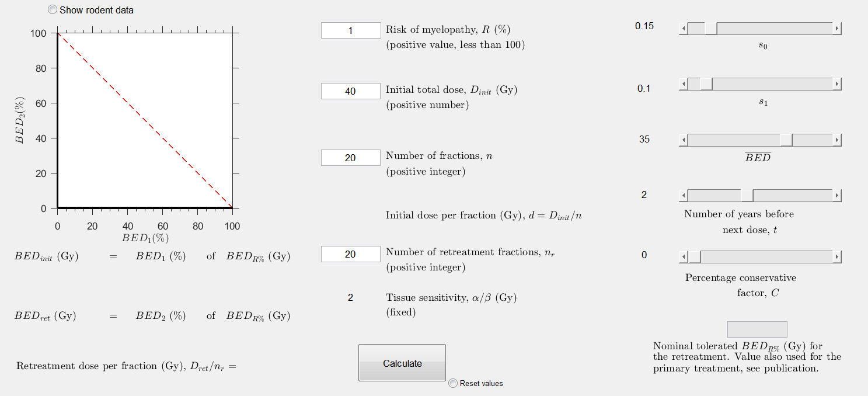Click the retreatment fractions input field
The width and height of the screenshot is (868, 396).
tap(351, 253)
